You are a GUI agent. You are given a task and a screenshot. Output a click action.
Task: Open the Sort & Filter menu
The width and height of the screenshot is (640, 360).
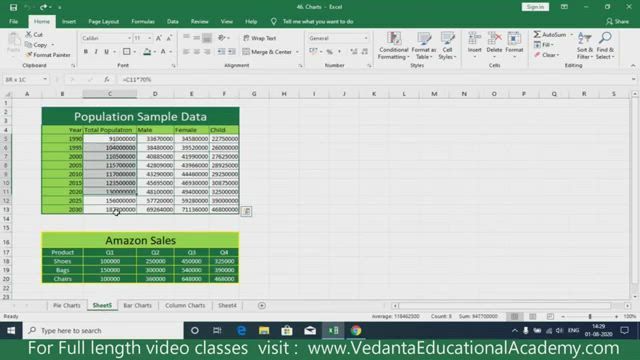(584, 46)
